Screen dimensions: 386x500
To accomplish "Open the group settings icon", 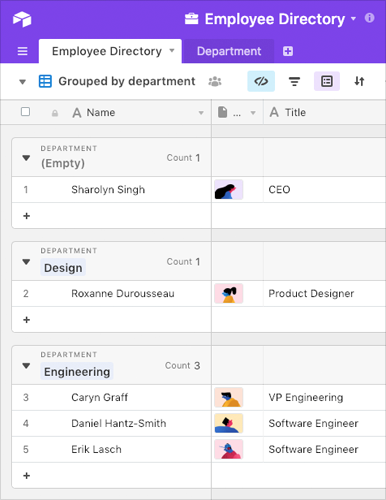I will [327, 81].
